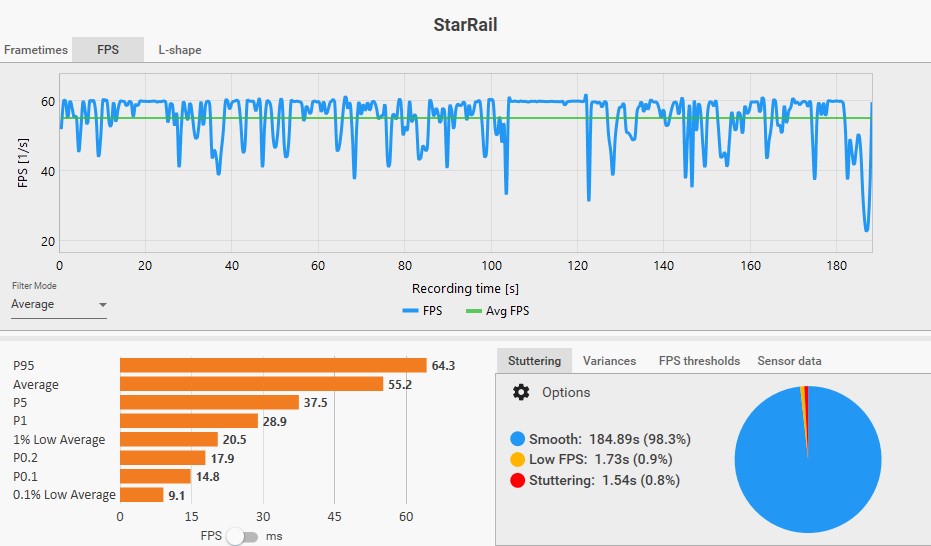
Task: Click the P0.1 bar showing 14.8
Action: click(x=155, y=476)
